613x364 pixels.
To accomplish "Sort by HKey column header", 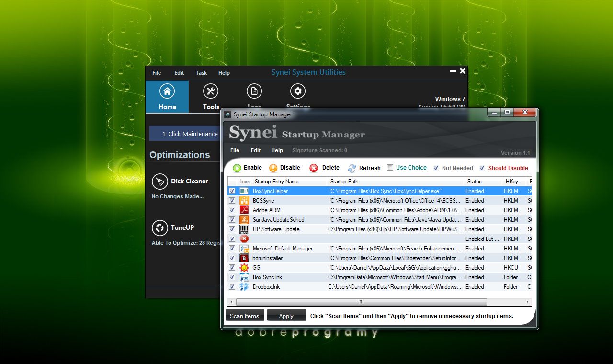I will click(513, 182).
